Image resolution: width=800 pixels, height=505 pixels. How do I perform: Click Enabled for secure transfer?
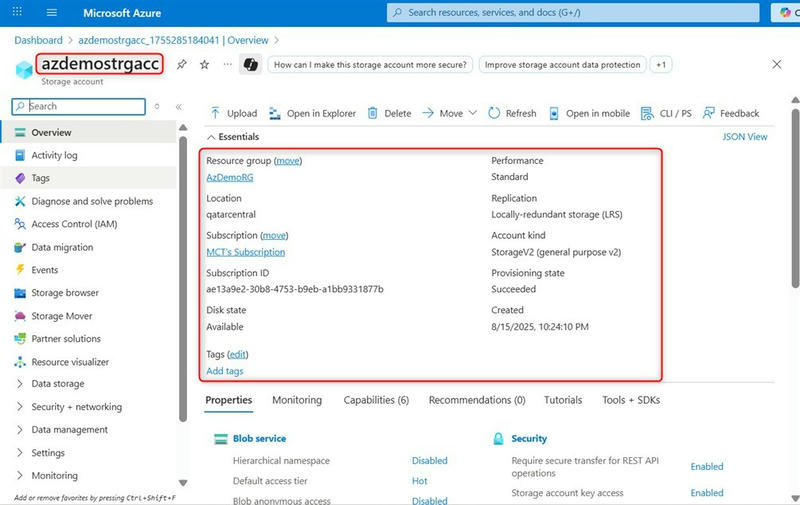click(x=707, y=467)
